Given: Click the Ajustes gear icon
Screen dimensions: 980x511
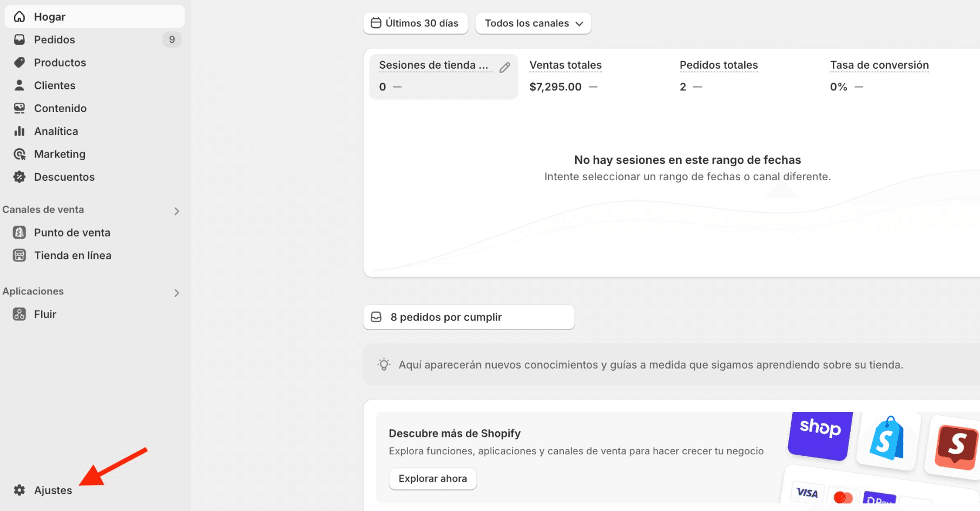Looking at the screenshot, I should 19,490.
